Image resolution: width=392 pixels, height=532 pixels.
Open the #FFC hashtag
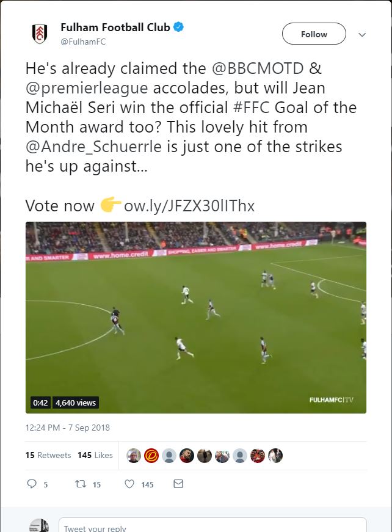[252, 107]
